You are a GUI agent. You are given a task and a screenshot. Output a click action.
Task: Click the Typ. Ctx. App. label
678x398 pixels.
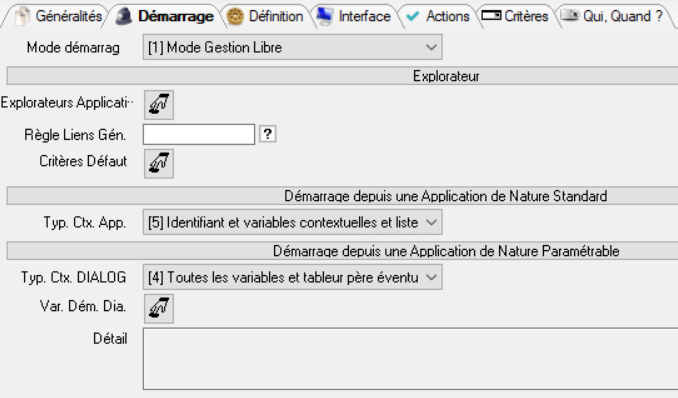(x=85, y=223)
